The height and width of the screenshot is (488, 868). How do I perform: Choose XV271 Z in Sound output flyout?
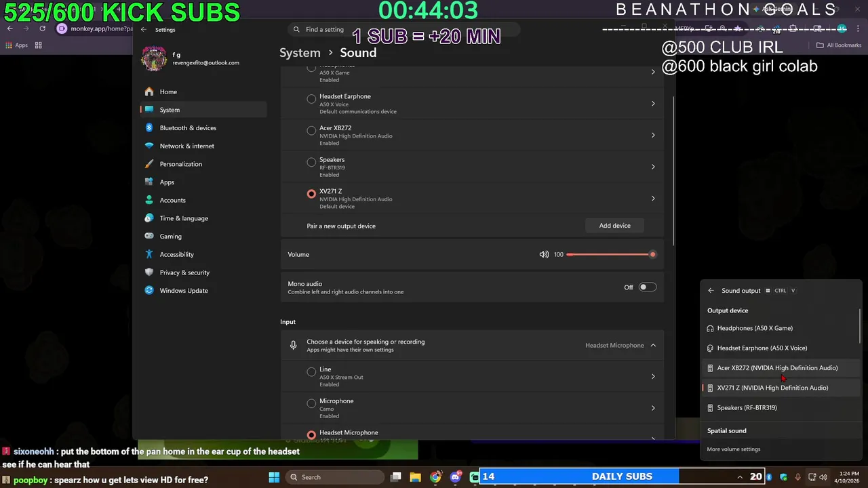tap(780, 388)
